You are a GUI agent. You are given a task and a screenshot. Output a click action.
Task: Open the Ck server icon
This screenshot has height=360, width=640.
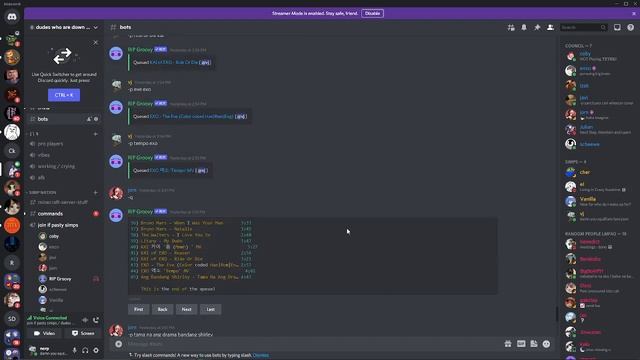12,151
